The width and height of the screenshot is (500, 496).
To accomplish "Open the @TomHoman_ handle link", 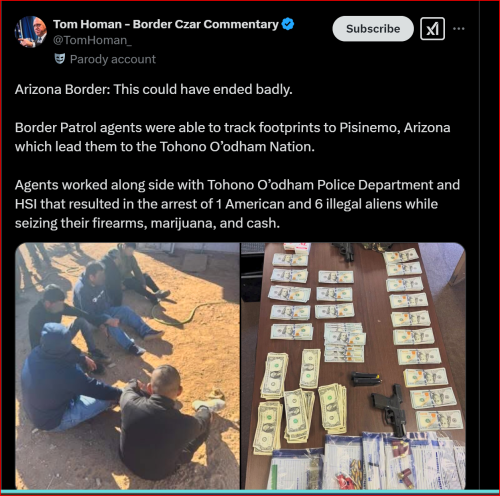I will click(x=92, y=40).
